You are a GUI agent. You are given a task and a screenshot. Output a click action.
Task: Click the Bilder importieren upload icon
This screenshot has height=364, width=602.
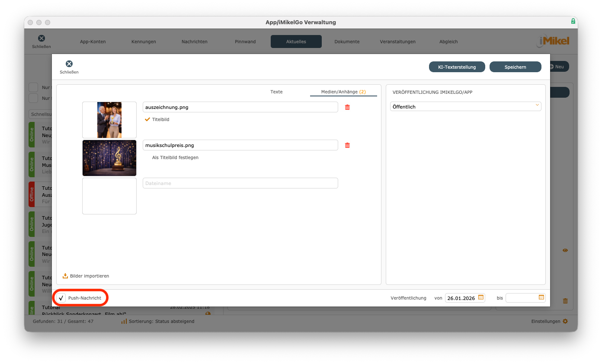click(65, 275)
